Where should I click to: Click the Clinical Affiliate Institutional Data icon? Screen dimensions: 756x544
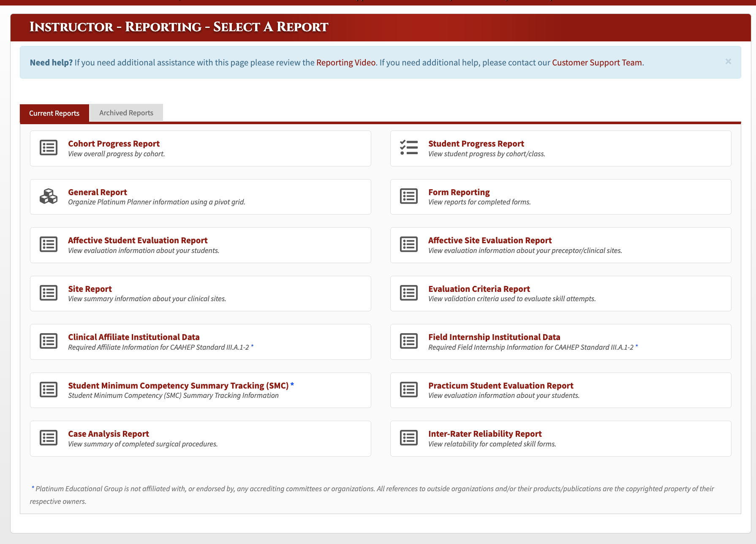(49, 341)
